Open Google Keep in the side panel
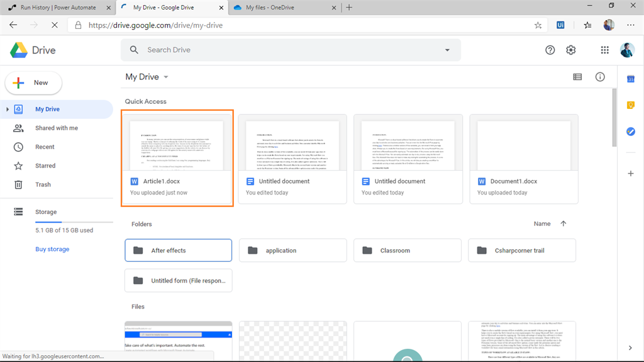644x362 pixels. point(631,105)
